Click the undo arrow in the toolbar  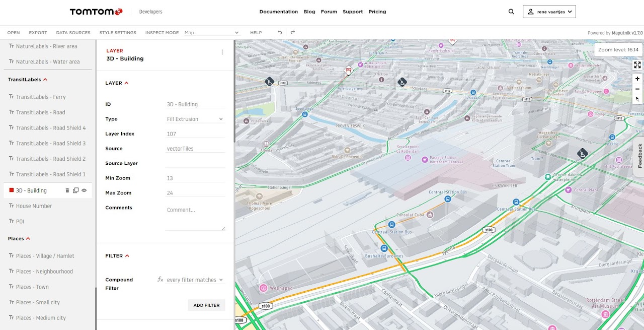[x=280, y=32]
